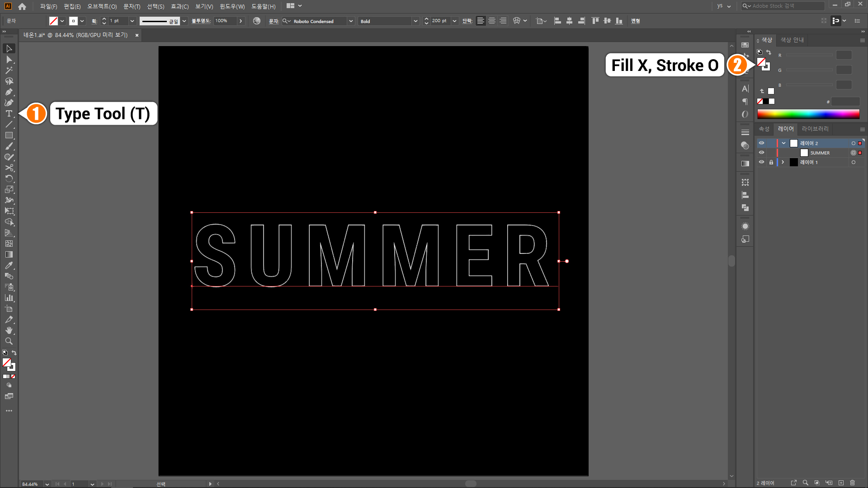The width and height of the screenshot is (868, 488).
Task: Switch to the 라이브러리 tab
Action: pyautogui.click(x=815, y=129)
